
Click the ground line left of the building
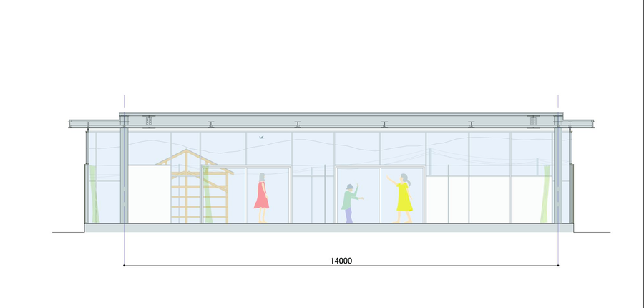(68, 232)
